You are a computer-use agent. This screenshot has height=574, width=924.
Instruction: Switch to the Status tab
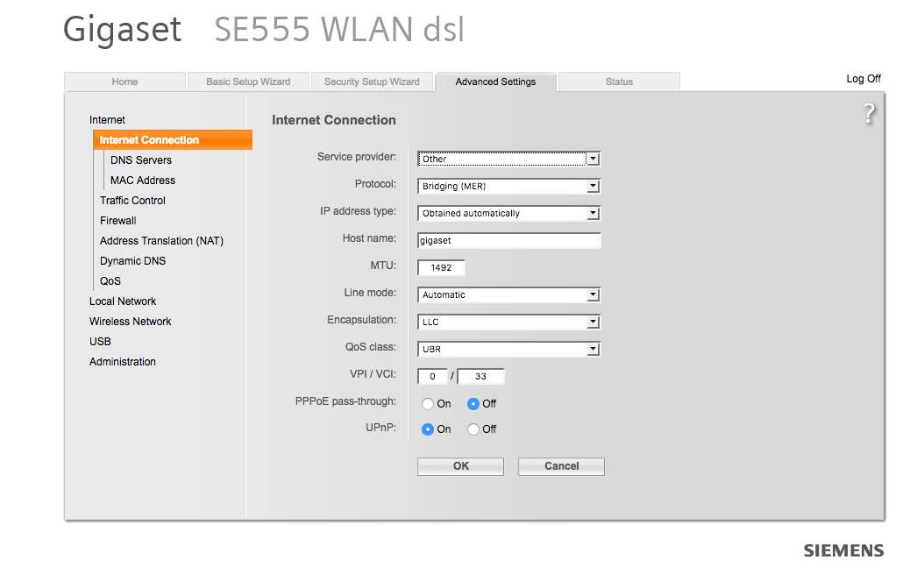click(x=619, y=81)
